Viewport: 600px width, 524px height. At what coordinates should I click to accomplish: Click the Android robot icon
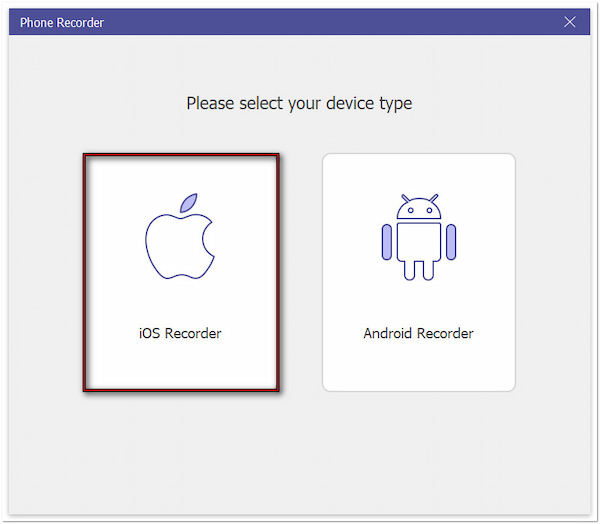[419, 237]
